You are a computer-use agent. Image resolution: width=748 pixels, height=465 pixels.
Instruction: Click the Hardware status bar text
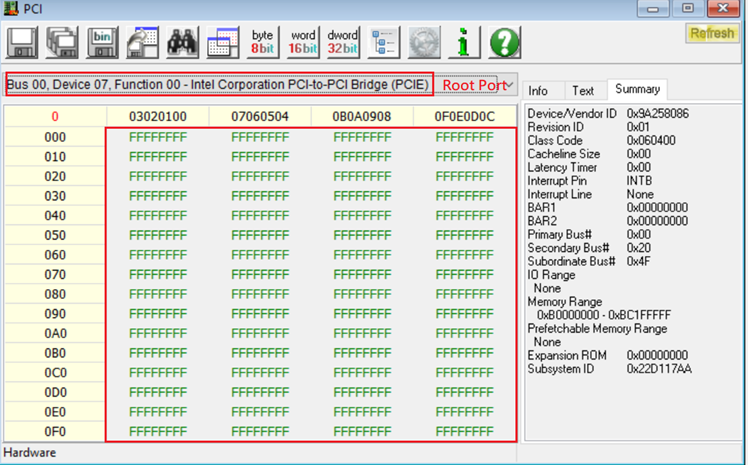coord(30,453)
